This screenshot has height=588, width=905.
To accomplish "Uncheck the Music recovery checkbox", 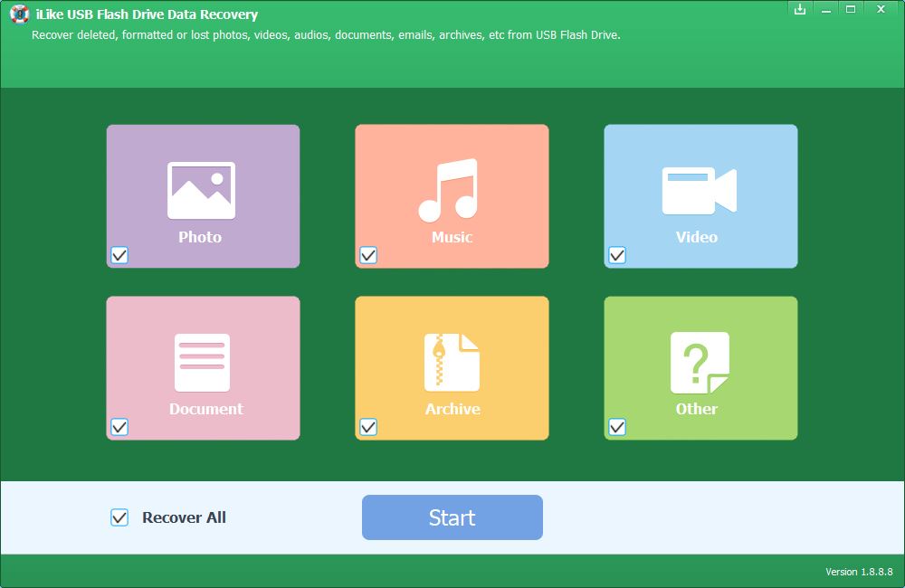I will coord(367,256).
